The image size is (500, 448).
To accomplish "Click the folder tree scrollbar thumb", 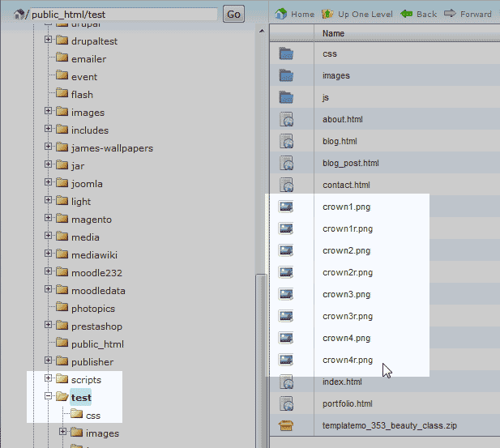I will pyautogui.click(x=262, y=361).
